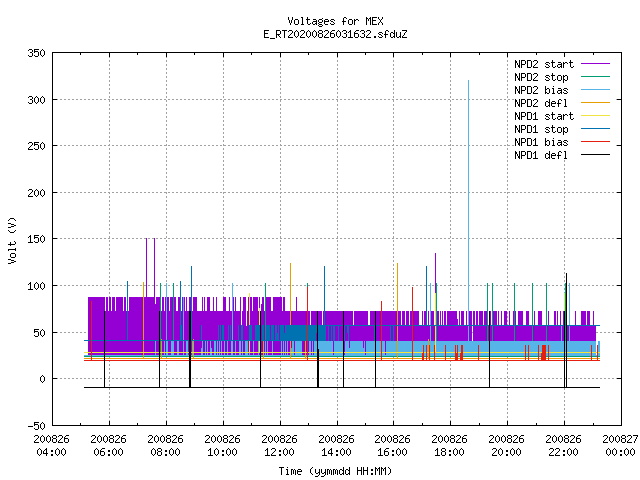This screenshot has height=480, width=640.
Task: Select the NPD2 bias legend label
Action: click(541, 90)
